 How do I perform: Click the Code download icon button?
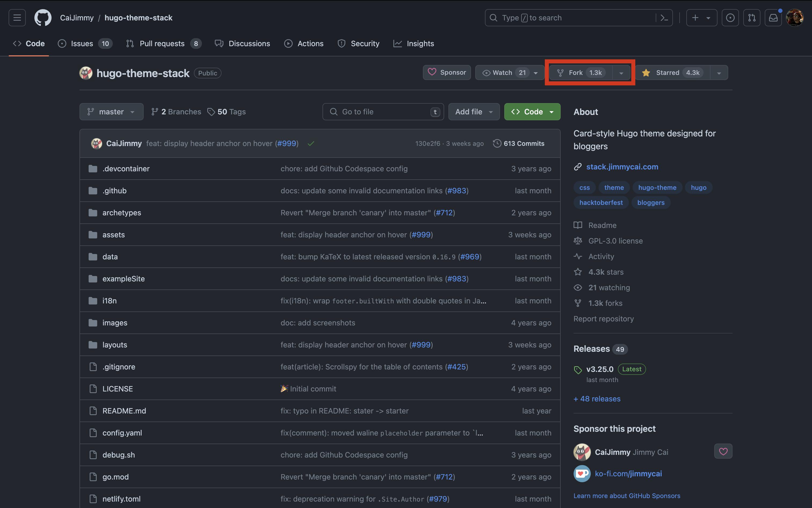pyautogui.click(x=532, y=111)
